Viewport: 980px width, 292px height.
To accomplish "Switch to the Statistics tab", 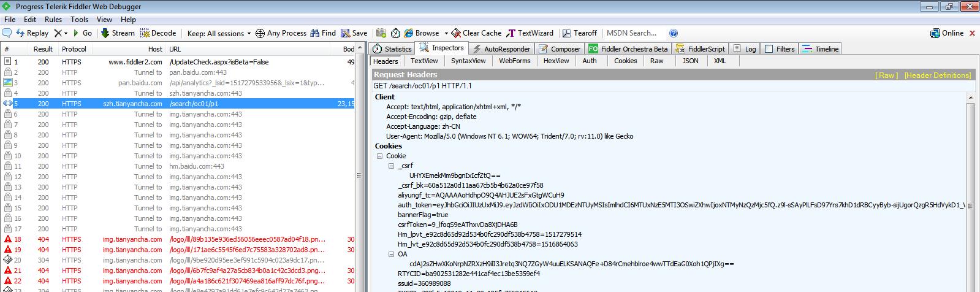I will (393, 49).
